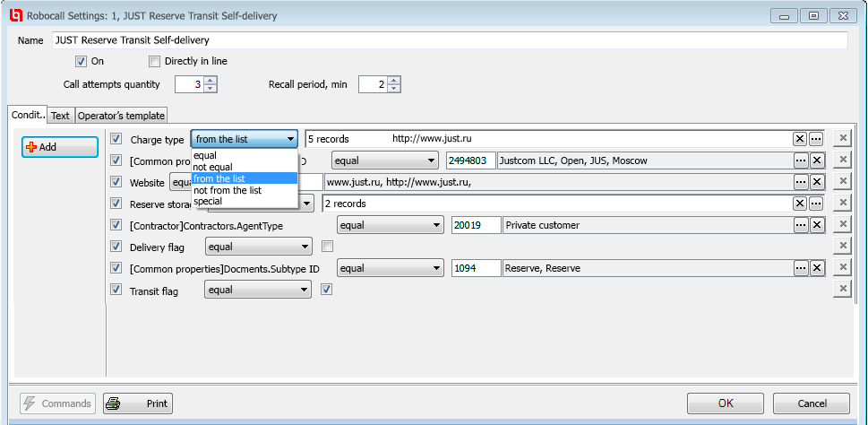Enable the Directly in line checkbox

coord(154,61)
